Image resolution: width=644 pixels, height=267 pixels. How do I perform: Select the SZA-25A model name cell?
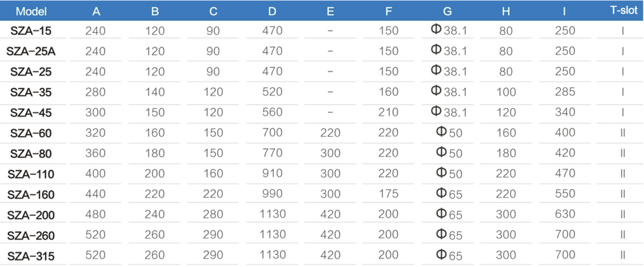pos(31,52)
